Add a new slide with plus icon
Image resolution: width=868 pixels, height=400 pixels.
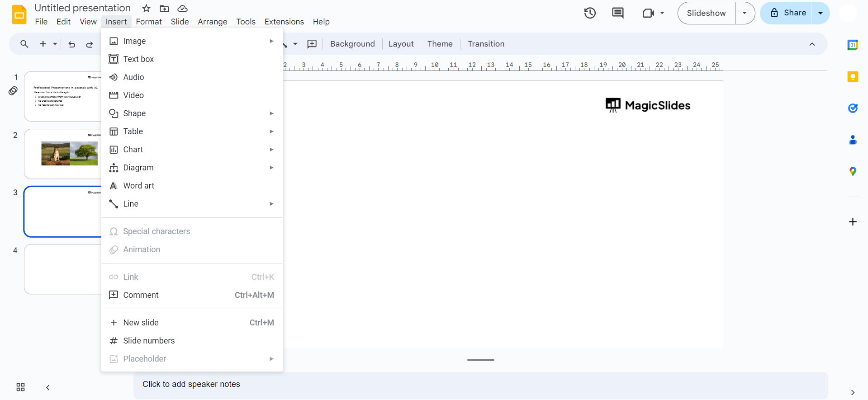(43, 44)
